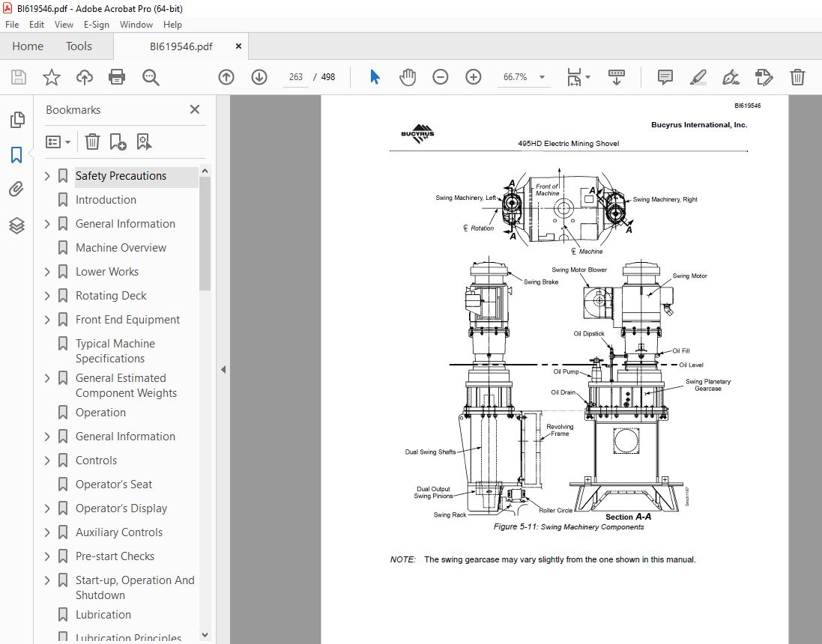This screenshot has height=644, width=822.
Task: Print the document with the printer icon
Action: tap(116, 77)
